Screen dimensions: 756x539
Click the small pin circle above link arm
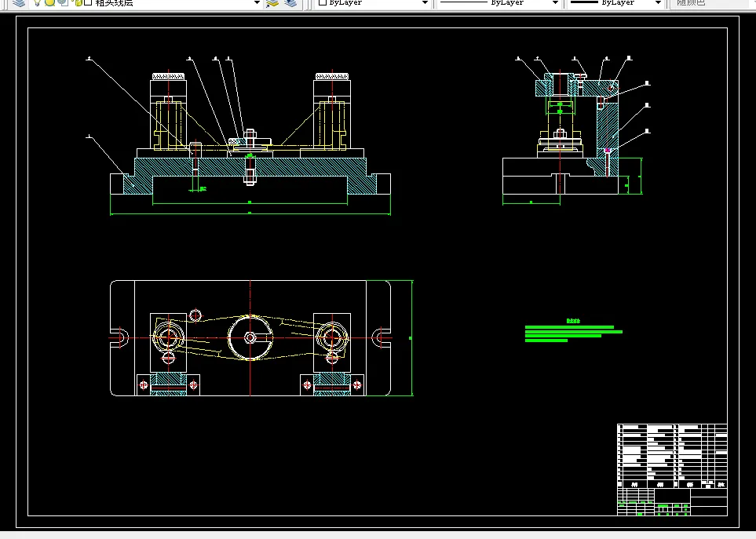click(195, 315)
